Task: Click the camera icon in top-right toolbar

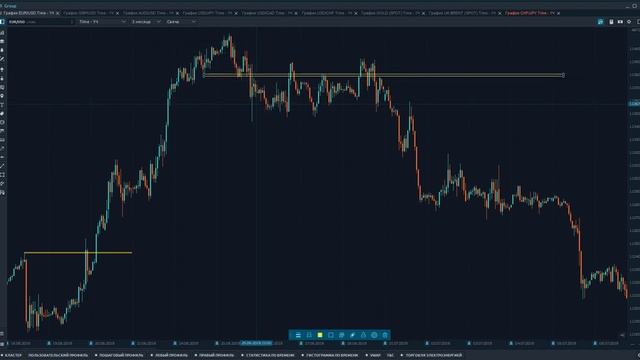Action: 620,22
